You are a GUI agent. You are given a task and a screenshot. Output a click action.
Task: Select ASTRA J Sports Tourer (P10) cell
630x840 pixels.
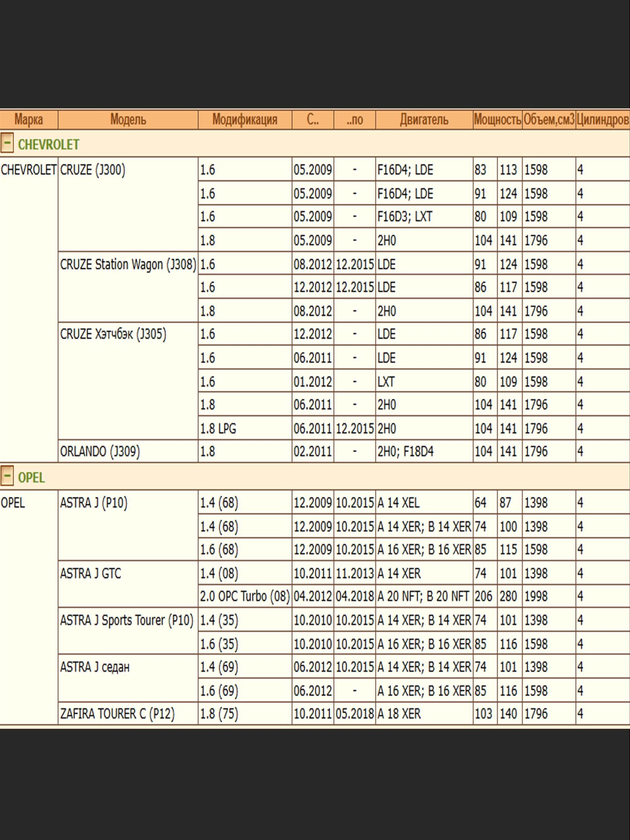[x=126, y=620]
